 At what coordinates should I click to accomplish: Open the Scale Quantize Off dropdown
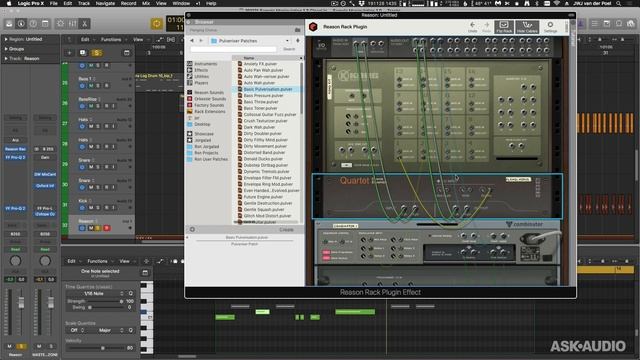pyautogui.click(x=76, y=330)
